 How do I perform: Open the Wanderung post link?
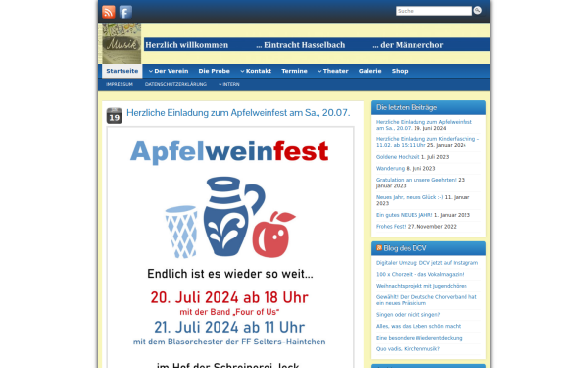click(390, 168)
